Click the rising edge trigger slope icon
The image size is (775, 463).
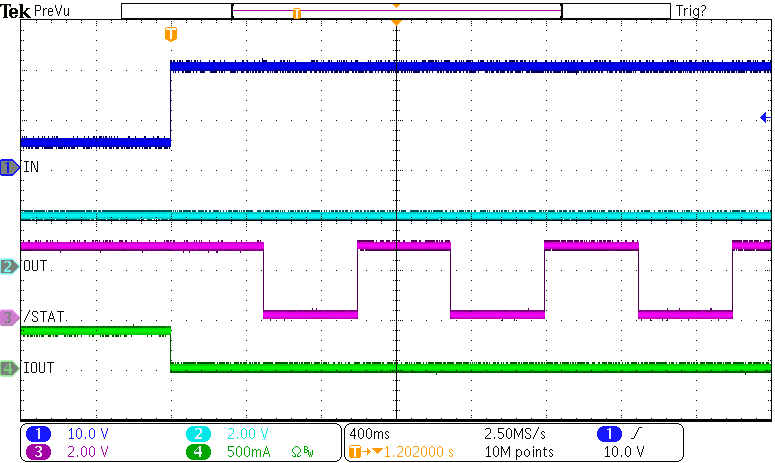636,434
